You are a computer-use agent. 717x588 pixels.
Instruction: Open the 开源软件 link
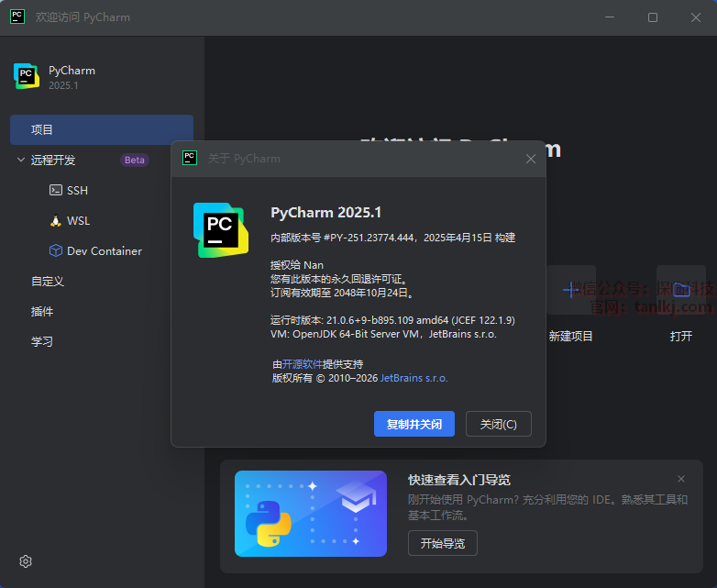coord(302,364)
